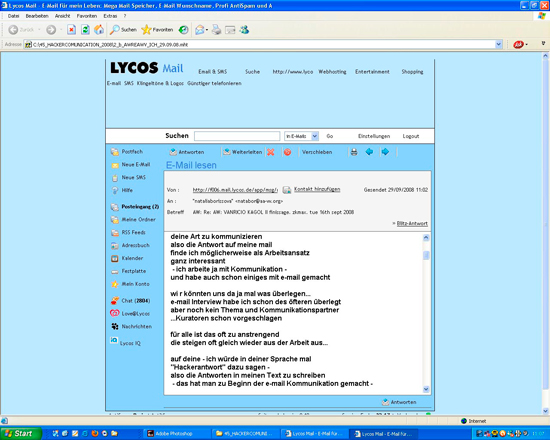Screen dimensions: 550x440
Task: Click the Kontakt hinzufügen link
Action: (317, 189)
